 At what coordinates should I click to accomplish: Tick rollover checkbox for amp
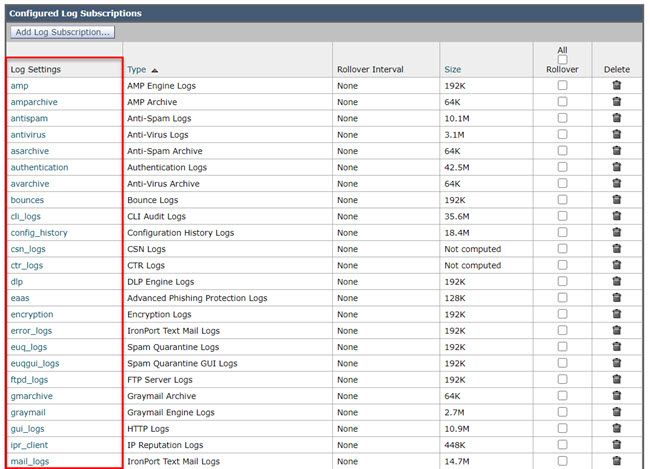click(562, 85)
